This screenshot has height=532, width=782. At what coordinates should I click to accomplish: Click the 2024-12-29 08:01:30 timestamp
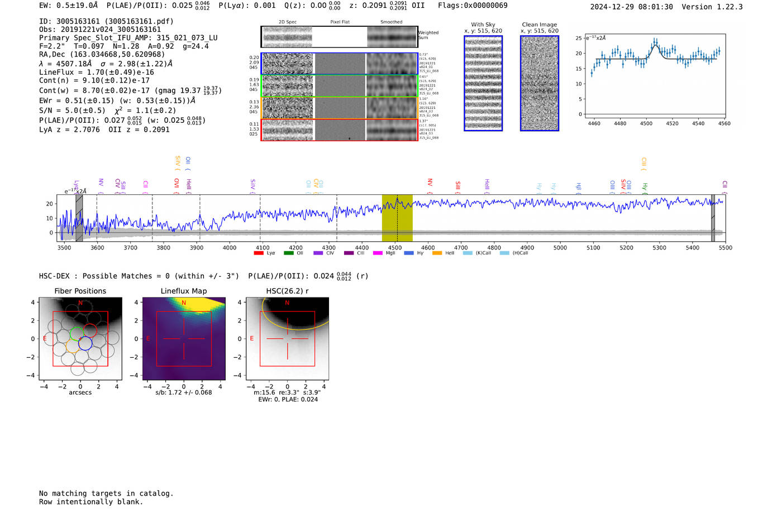coord(632,7)
